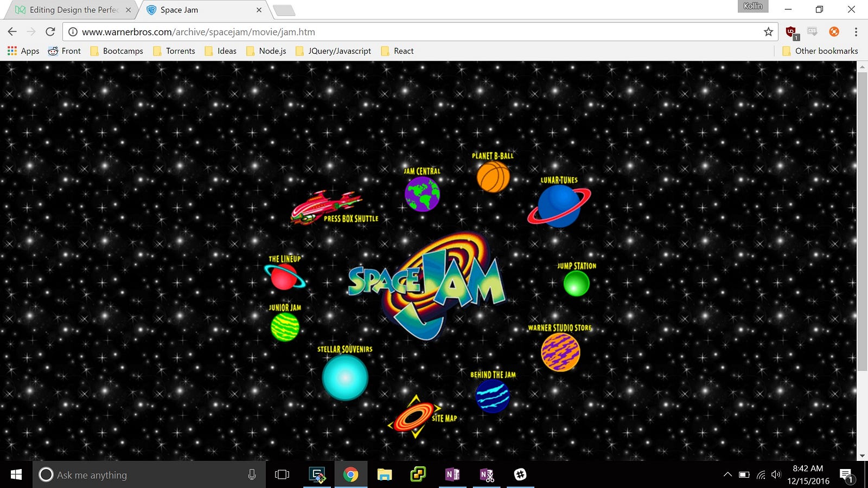Click the orange extension icon in toolbar
This screenshot has height=488, width=868.
coord(834,32)
